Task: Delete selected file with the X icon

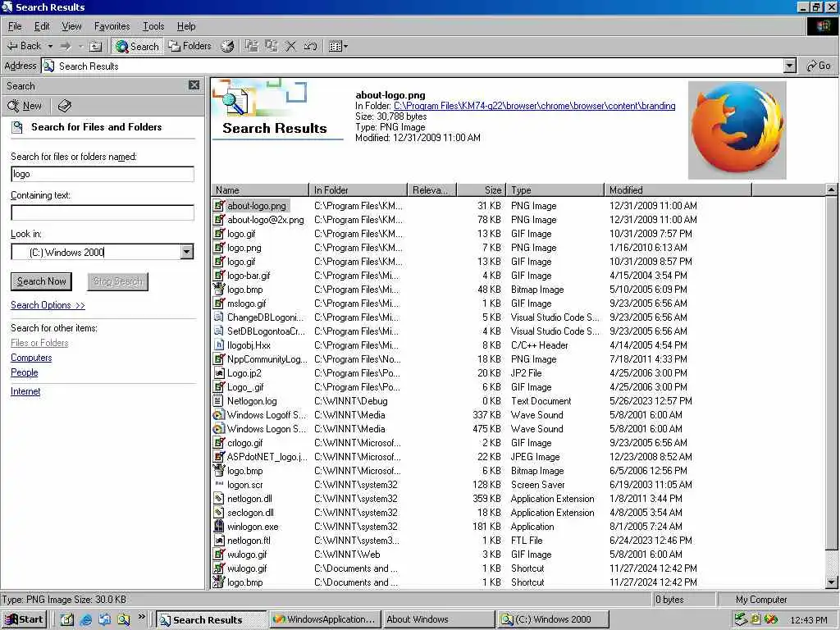Action: (290, 46)
